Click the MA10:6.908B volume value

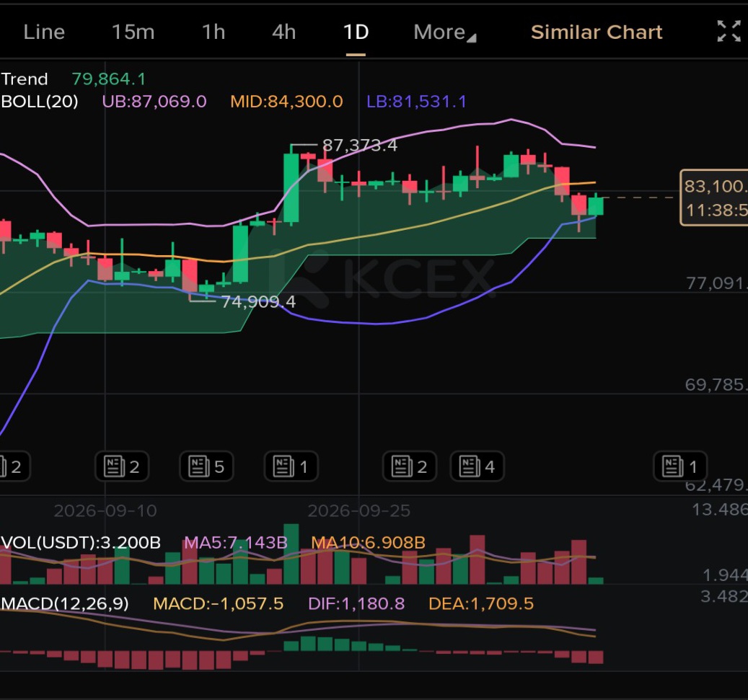coord(368,543)
